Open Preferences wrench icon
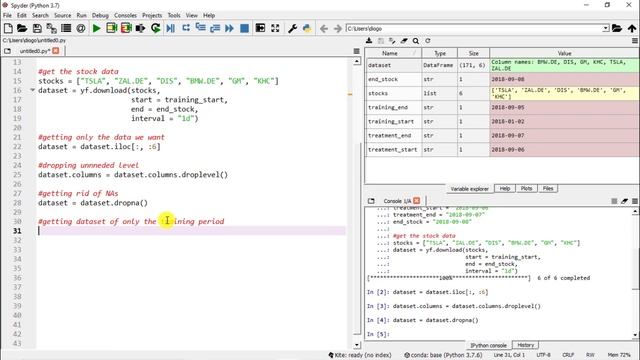Screen dimensions: 640x360 pos(292,28)
